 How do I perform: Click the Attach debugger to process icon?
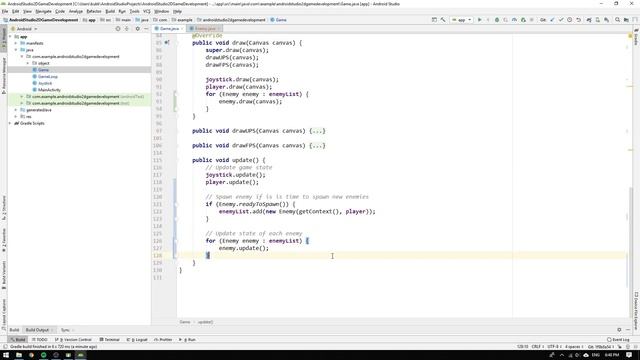tap(523, 20)
